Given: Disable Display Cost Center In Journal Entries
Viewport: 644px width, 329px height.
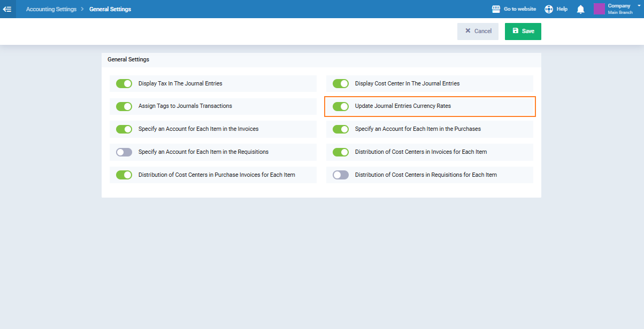Looking at the screenshot, I should point(341,83).
